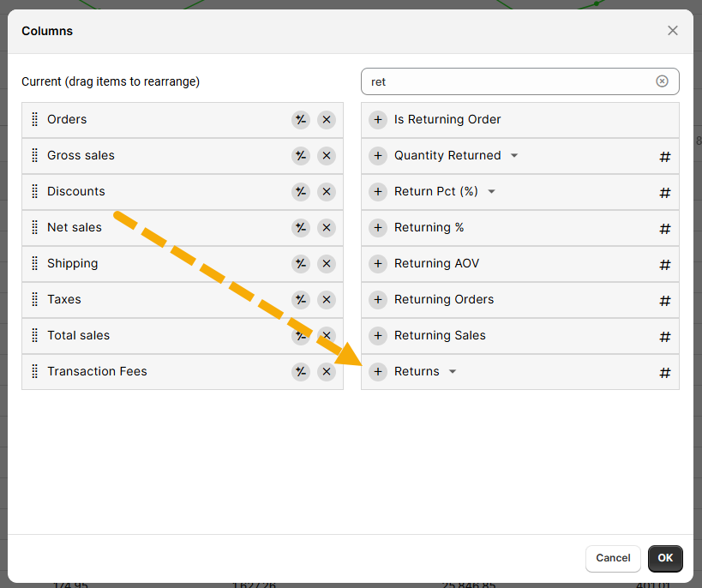Click the drag handle for Gross sales
The image size is (702, 588).
click(34, 156)
